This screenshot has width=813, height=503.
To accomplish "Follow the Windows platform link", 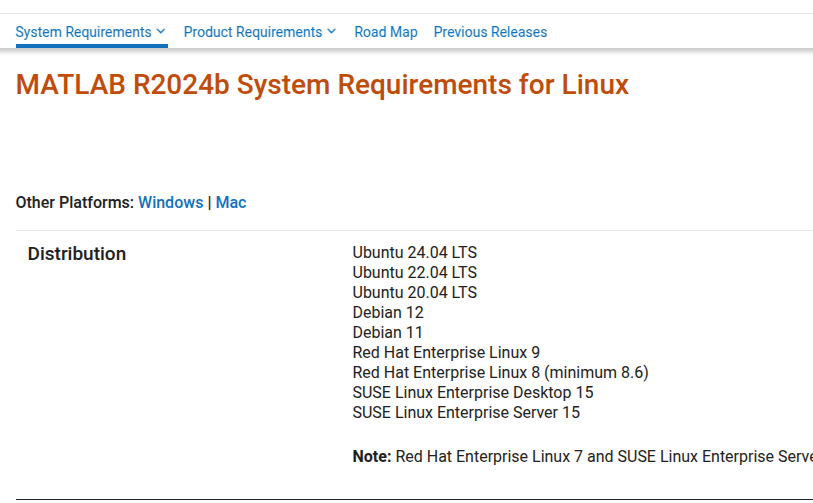I will pos(170,202).
